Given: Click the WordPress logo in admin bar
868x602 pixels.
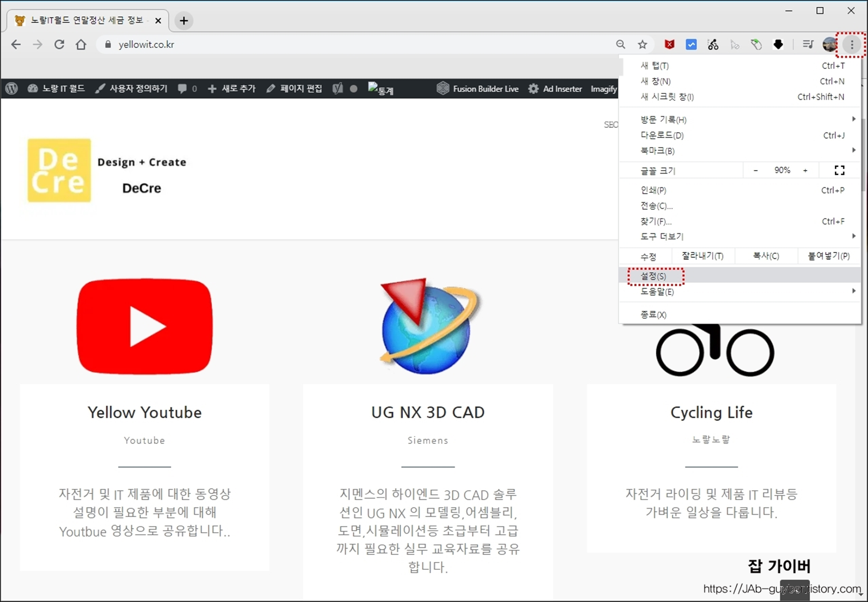Looking at the screenshot, I should pos(12,89).
